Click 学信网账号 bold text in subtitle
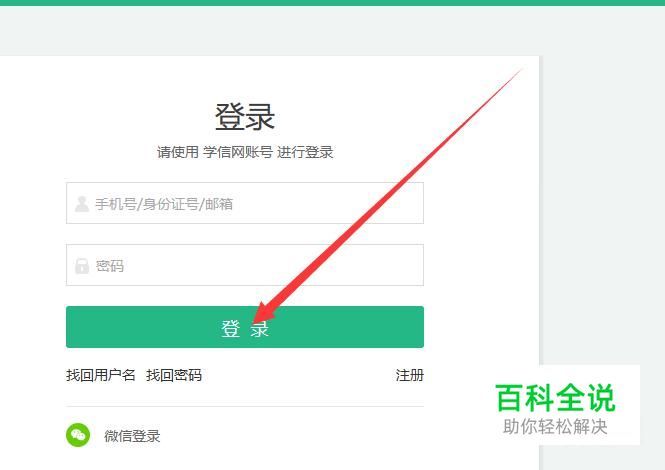 click(x=238, y=152)
